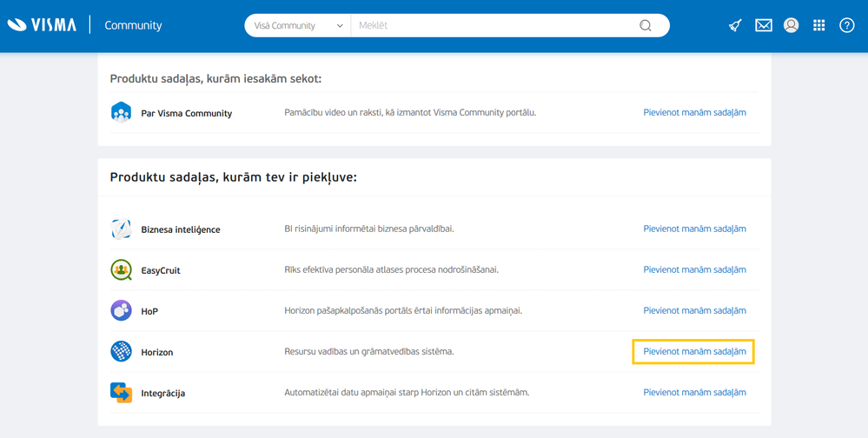Open the Community home link

coord(133,25)
